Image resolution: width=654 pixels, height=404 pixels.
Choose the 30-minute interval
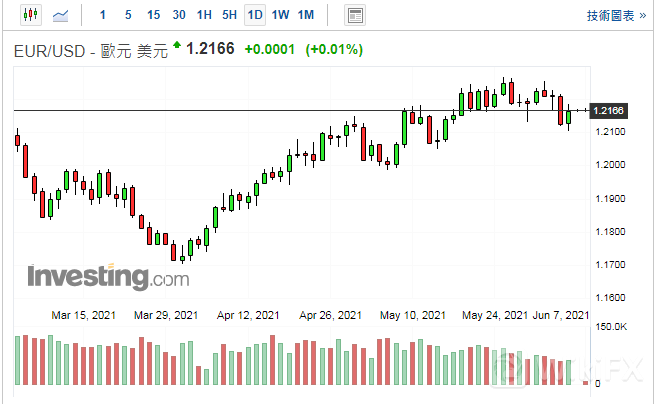pos(178,15)
